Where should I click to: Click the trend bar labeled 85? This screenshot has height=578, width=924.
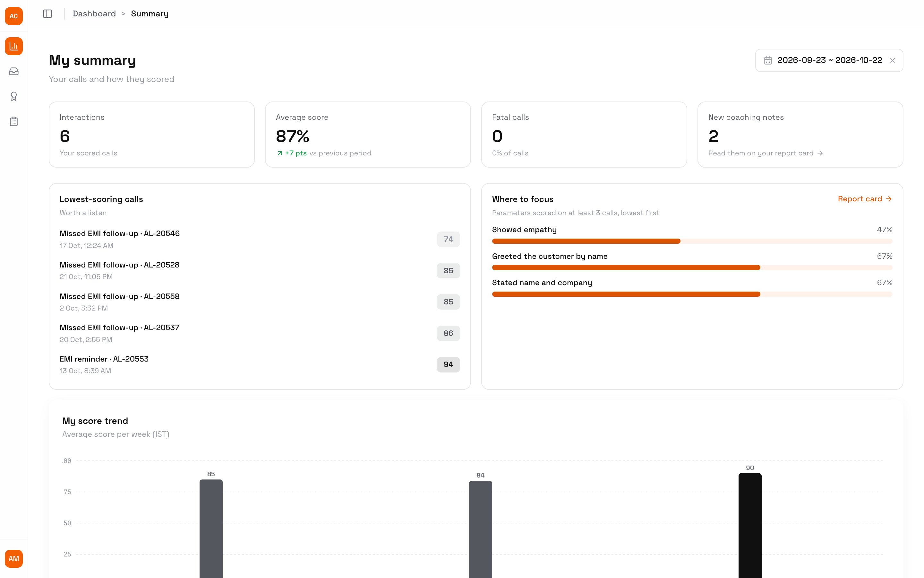211,529
